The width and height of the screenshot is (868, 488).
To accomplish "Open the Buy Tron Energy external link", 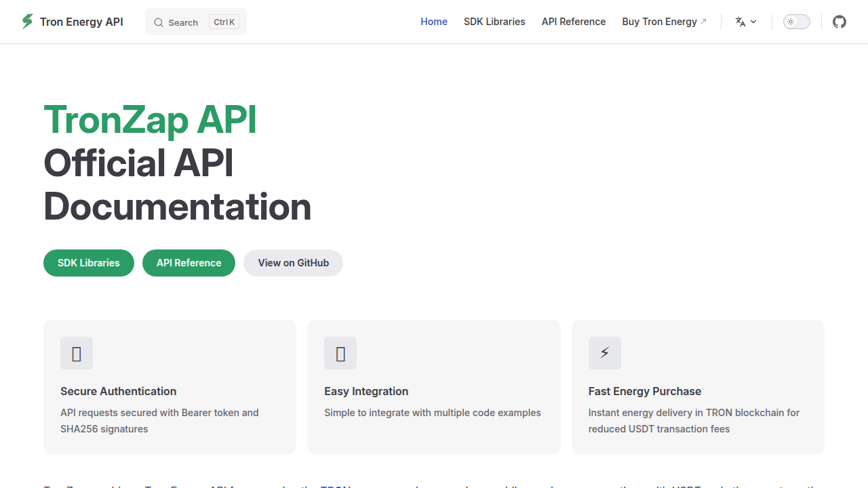I will [664, 22].
